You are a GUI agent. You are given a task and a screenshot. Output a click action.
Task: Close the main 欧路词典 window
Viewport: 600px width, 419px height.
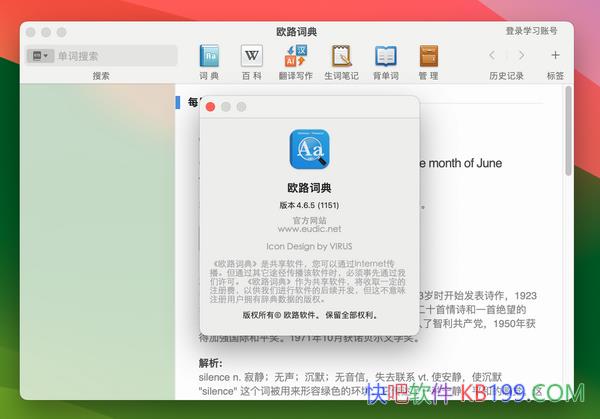coord(32,31)
